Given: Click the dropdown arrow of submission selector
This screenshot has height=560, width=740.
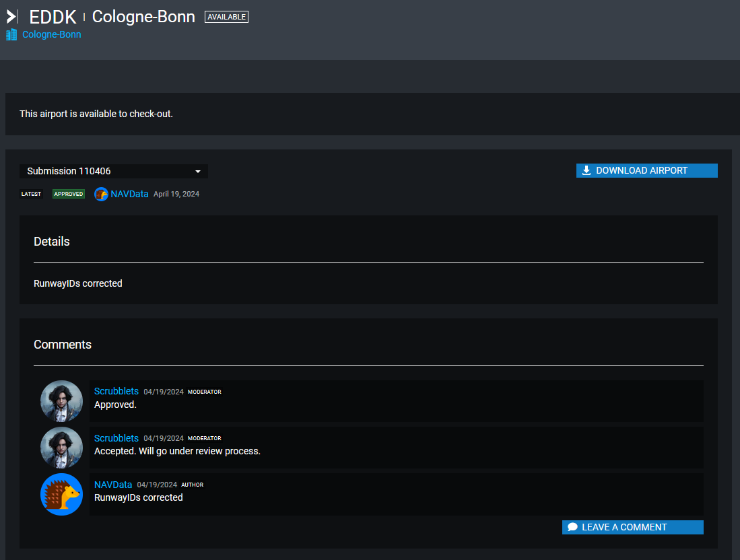Looking at the screenshot, I should click(198, 171).
